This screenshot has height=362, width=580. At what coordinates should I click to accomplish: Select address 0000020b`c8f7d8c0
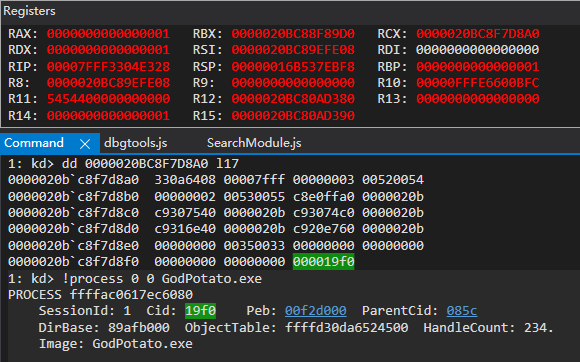tap(74, 213)
